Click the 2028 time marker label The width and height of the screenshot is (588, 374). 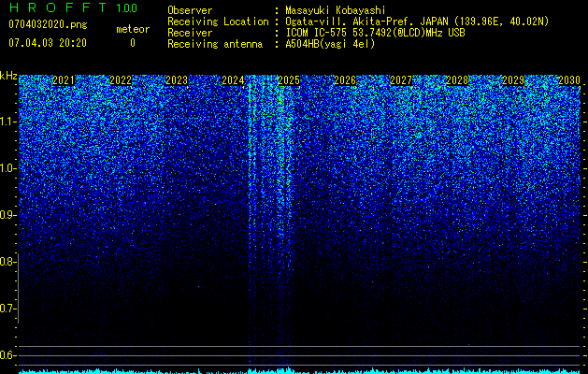[x=457, y=80]
